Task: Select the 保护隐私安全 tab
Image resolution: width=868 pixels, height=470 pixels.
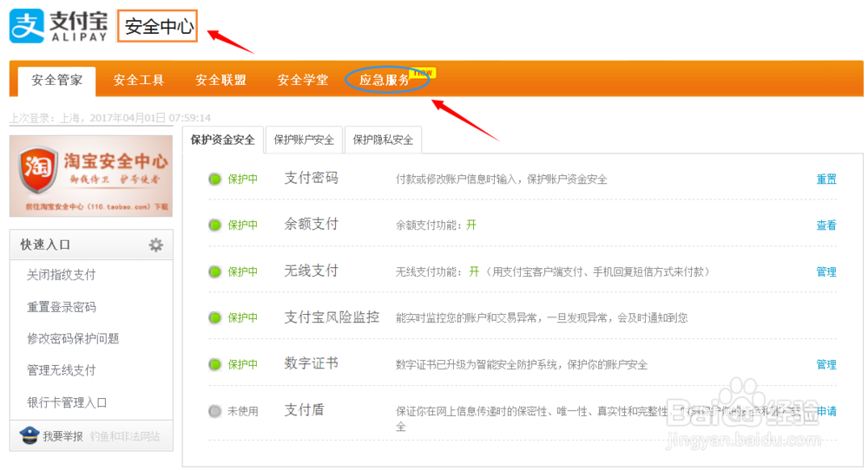Action: [383, 140]
